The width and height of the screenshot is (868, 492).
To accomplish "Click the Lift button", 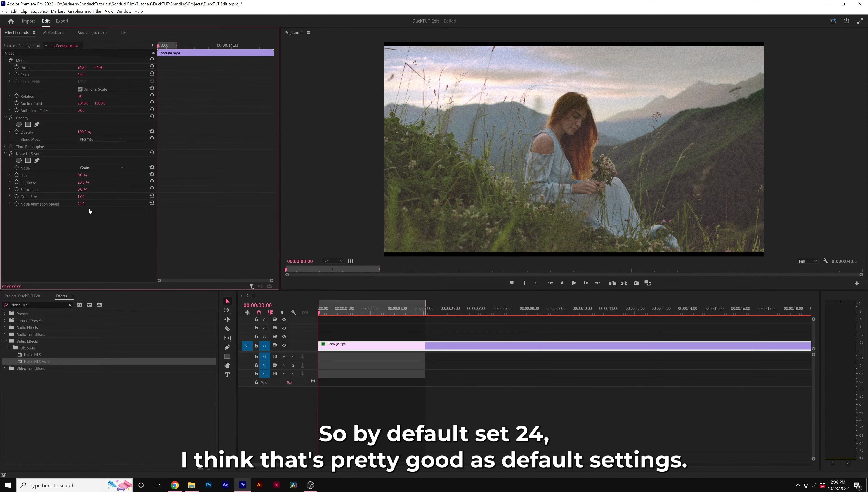I will coord(612,283).
